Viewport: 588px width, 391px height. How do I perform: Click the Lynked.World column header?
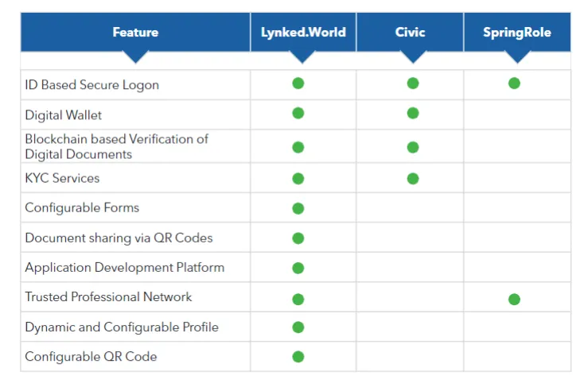[303, 33]
